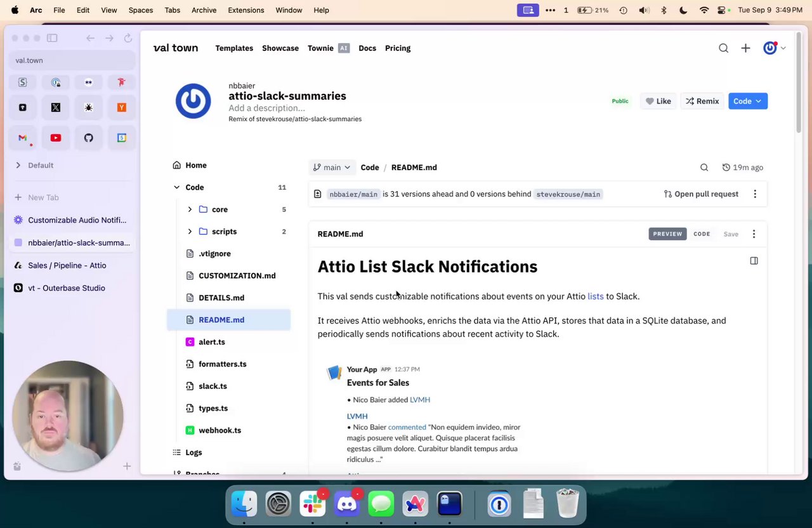Open a New Tab in Arc
The width and height of the screenshot is (812, 528).
(x=72, y=197)
